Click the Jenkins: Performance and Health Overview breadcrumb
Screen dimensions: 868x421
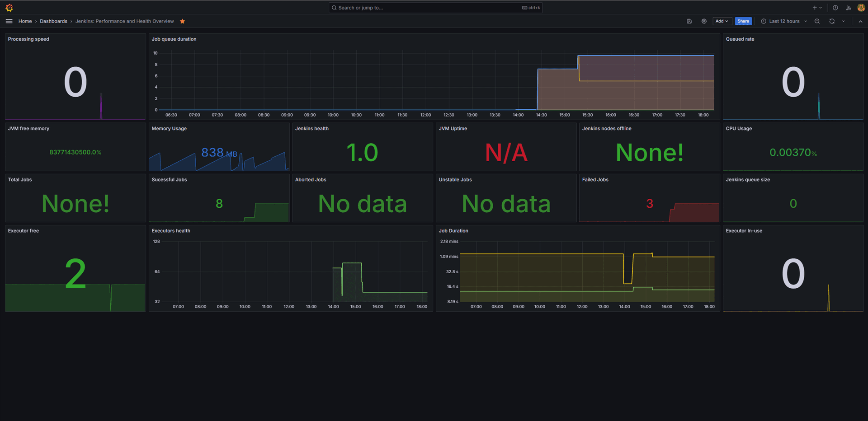pyautogui.click(x=124, y=21)
